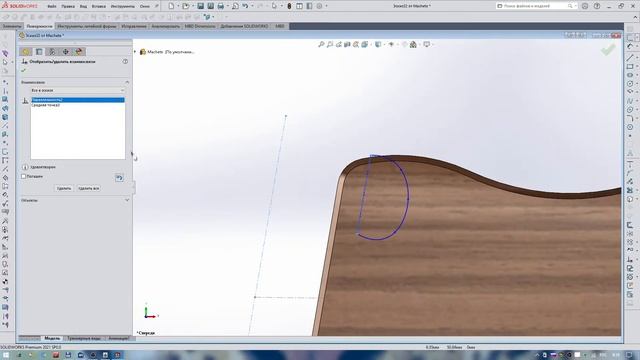
Task: Click the PropertyManager help icon
Action: tap(125, 62)
